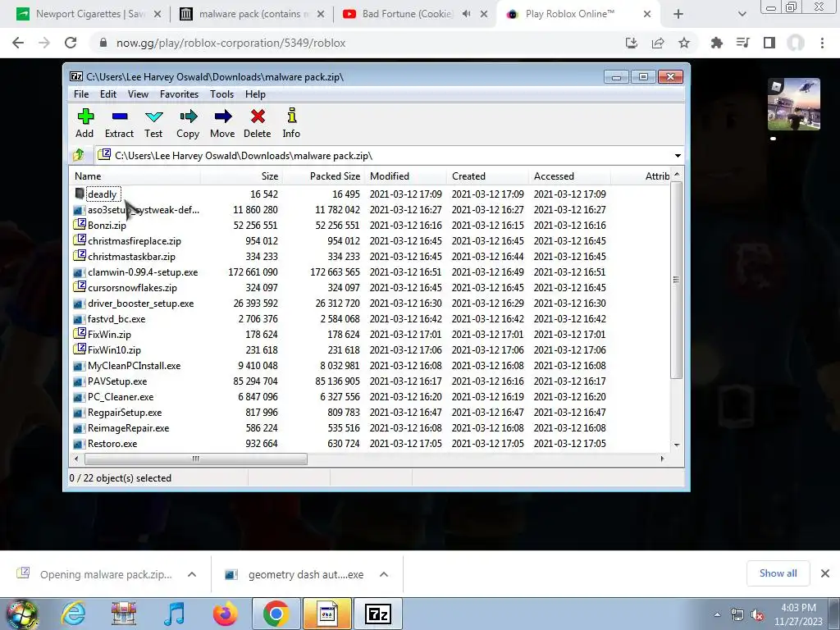Run the Test archive tool
The height and width of the screenshot is (630, 840).
153,116
